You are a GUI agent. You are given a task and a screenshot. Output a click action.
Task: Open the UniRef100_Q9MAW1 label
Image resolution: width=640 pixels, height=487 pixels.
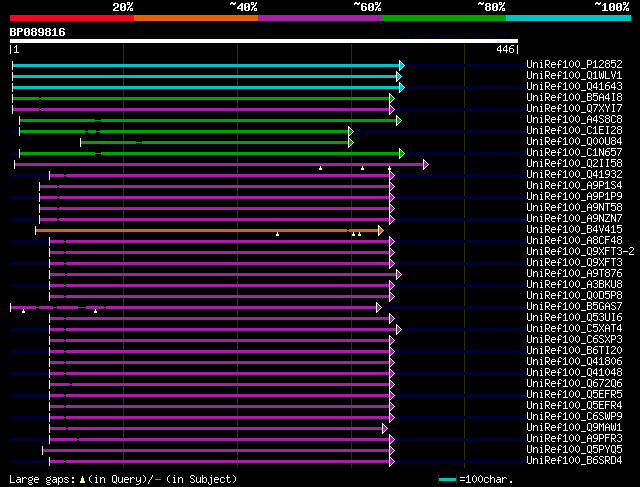(x=574, y=428)
